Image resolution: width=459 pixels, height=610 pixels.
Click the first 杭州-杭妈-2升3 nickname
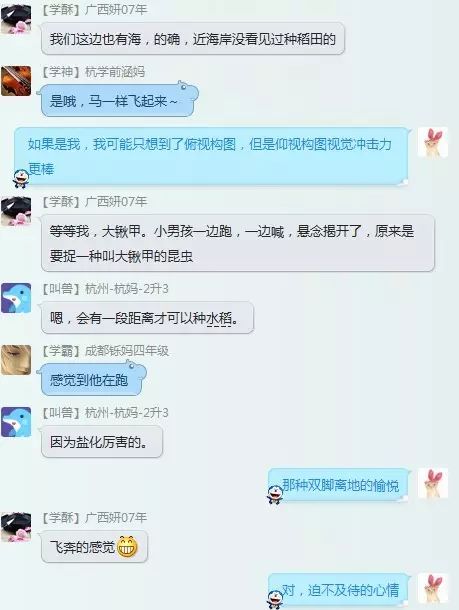126,289
